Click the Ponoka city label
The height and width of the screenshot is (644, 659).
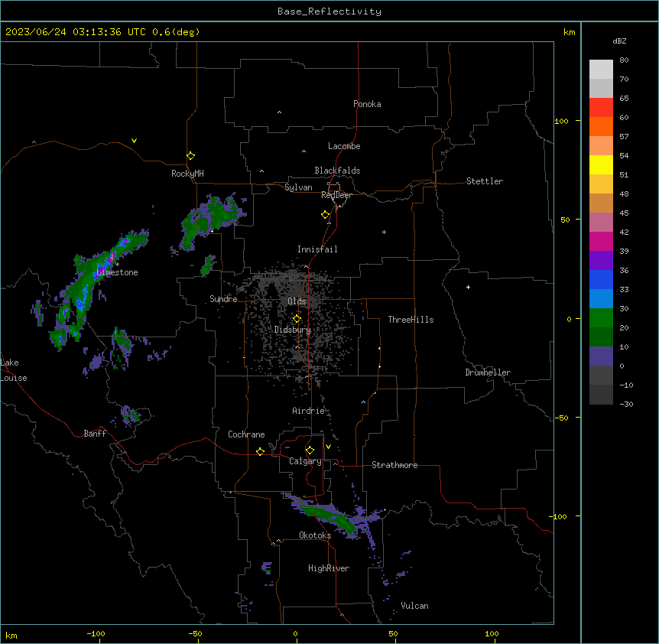coord(367,104)
